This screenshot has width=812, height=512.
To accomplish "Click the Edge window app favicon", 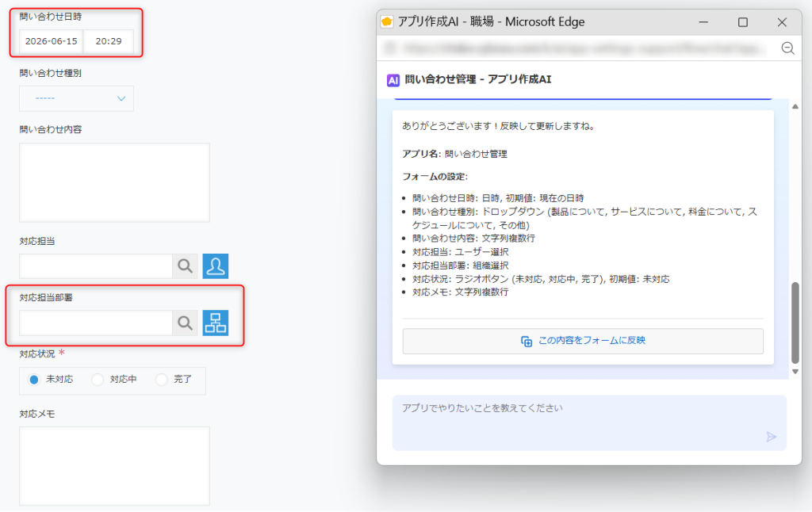I will point(387,21).
